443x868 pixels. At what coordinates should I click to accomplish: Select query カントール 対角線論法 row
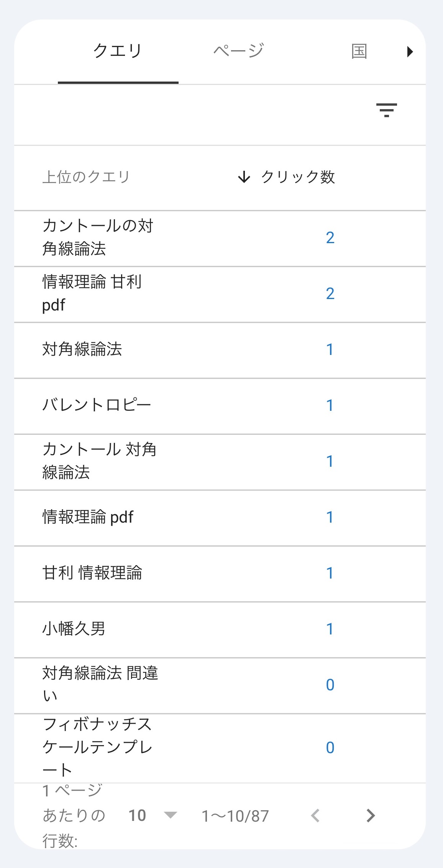coord(99,461)
